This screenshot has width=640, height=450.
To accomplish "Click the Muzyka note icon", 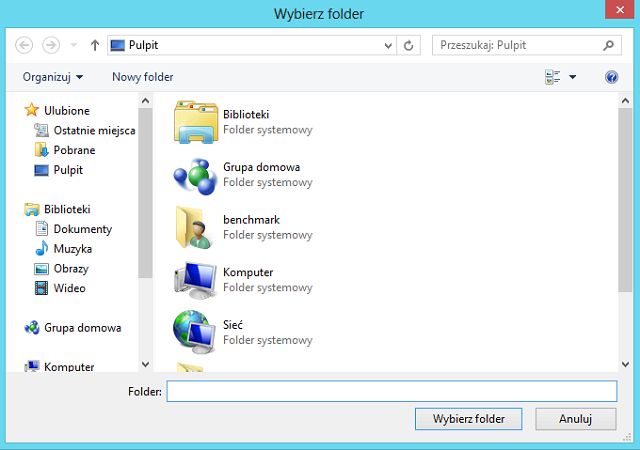I will click(x=41, y=248).
